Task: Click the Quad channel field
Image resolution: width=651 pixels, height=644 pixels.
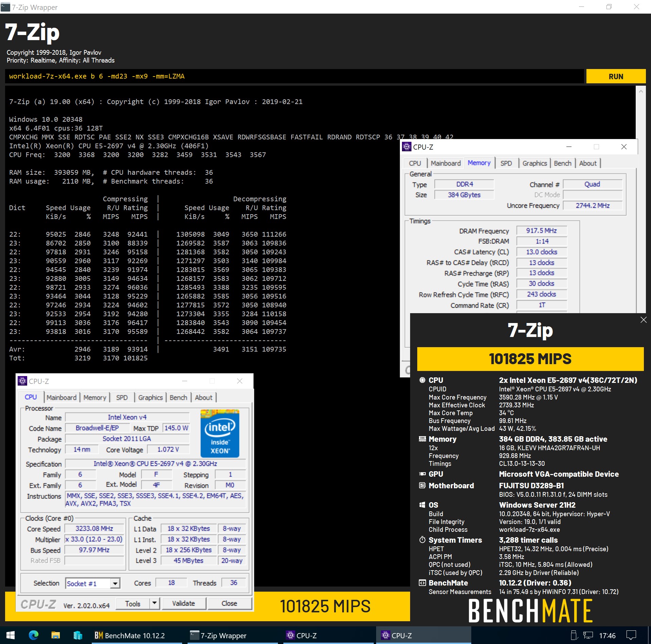Action: pos(592,184)
